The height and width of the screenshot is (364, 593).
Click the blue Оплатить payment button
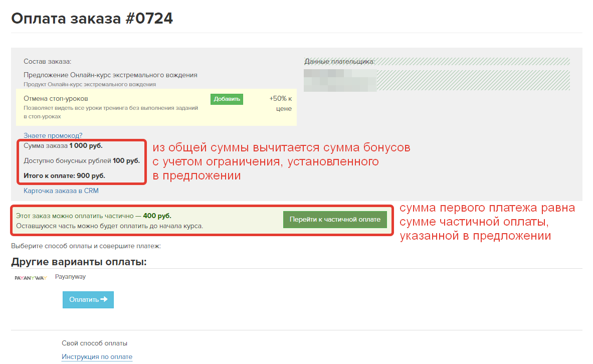pyautogui.click(x=88, y=299)
